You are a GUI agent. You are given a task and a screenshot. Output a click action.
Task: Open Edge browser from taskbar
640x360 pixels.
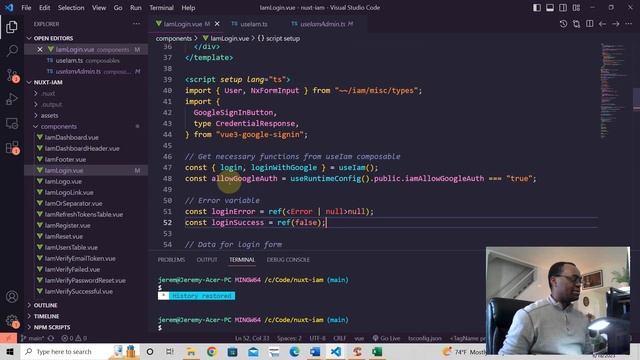tap(294, 351)
